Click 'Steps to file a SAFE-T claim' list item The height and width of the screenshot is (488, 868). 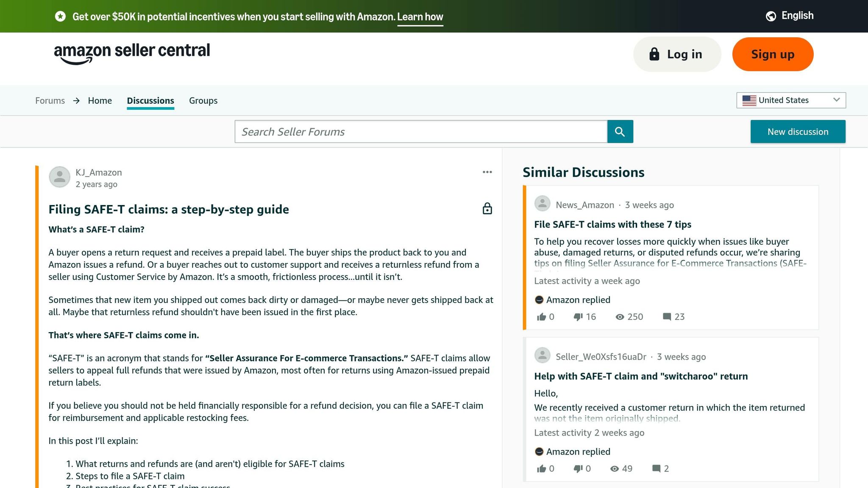pyautogui.click(x=130, y=476)
